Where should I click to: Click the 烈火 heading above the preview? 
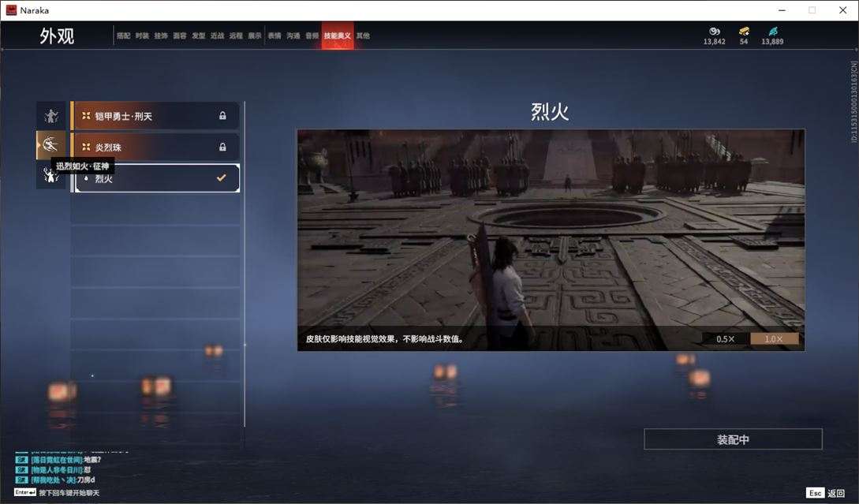[x=550, y=112]
